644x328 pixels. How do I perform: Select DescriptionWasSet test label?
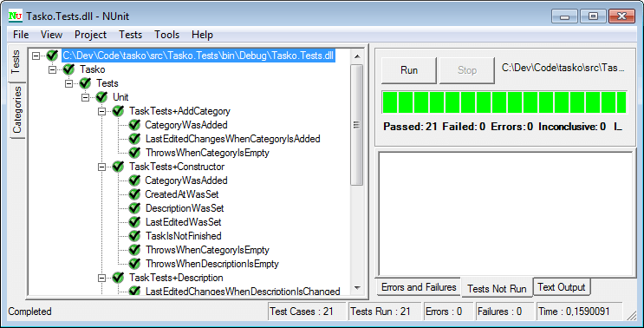coord(185,208)
